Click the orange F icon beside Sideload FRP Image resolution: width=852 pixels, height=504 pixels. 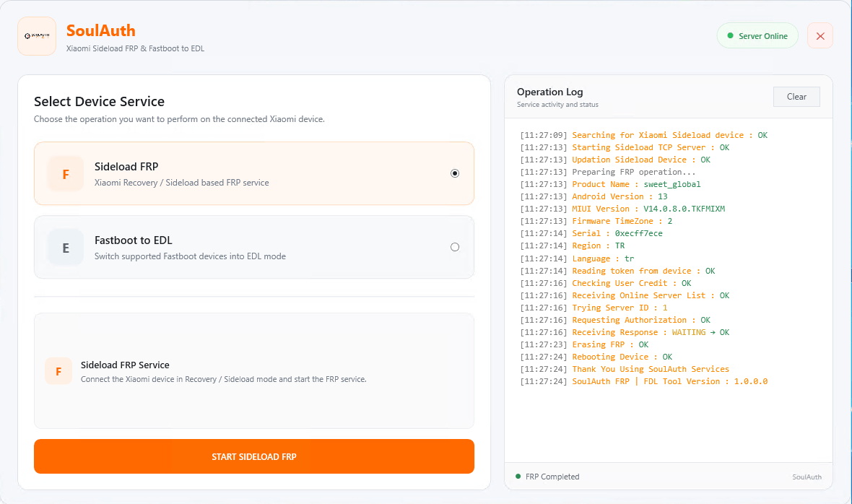pyautogui.click(x=66, y=174)
